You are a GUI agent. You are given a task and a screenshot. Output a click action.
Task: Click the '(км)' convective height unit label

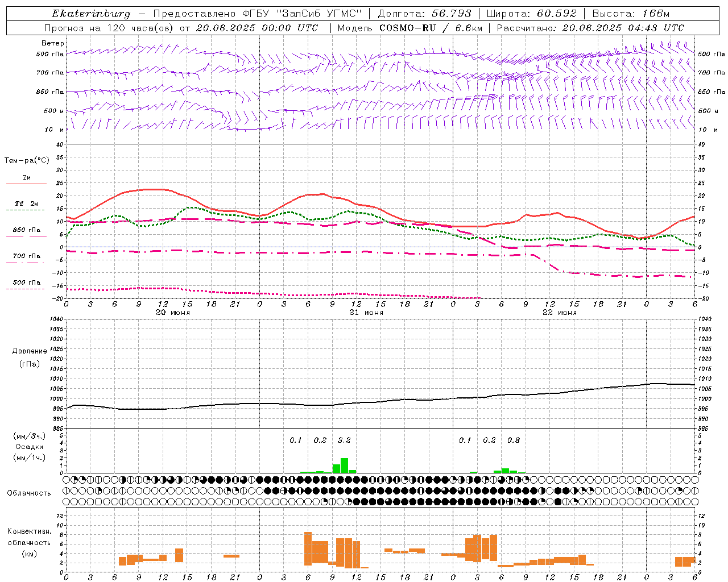tap(30, 554)
